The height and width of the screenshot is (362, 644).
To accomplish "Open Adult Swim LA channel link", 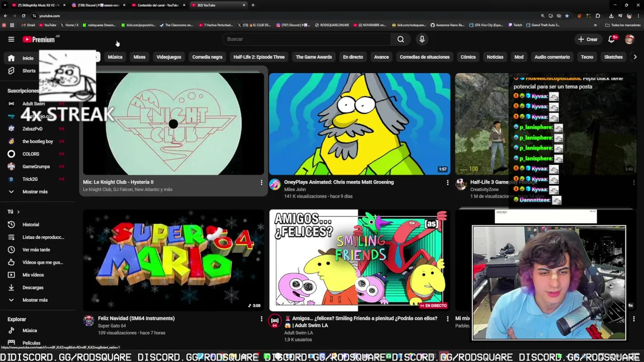I will click(x=299, y=333).
